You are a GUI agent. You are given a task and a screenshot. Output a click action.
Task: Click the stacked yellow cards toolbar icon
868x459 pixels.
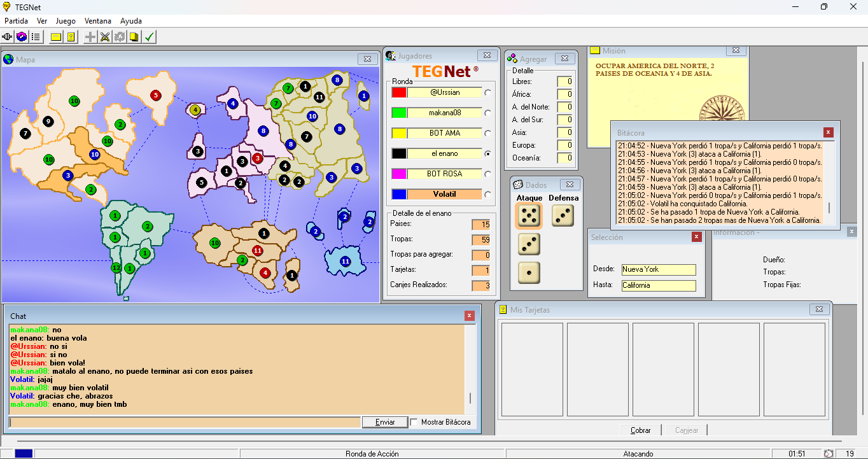(134, 37)
